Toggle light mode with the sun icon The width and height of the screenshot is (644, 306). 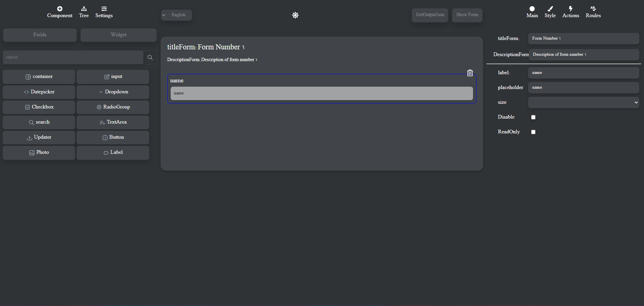[295, 15]
